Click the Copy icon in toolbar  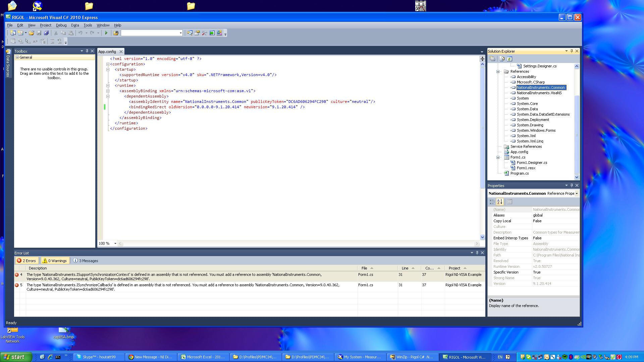[x=63, y=33]
